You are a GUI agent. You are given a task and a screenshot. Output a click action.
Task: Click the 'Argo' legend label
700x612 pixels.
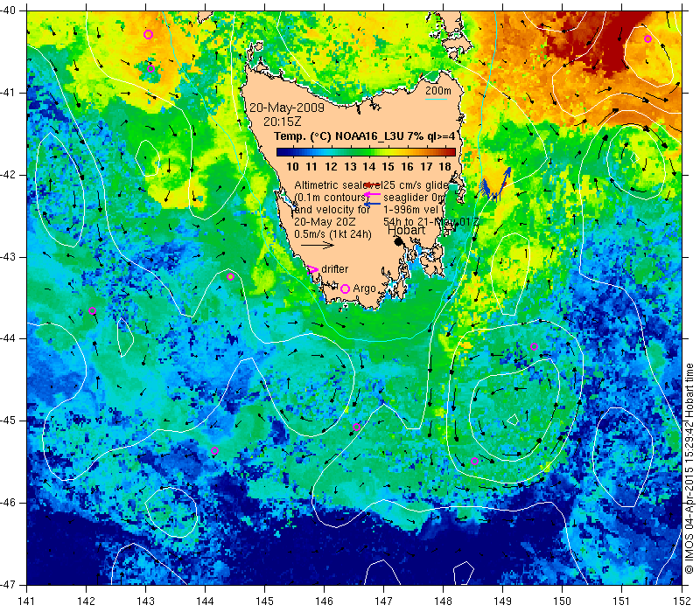(364, 289)
